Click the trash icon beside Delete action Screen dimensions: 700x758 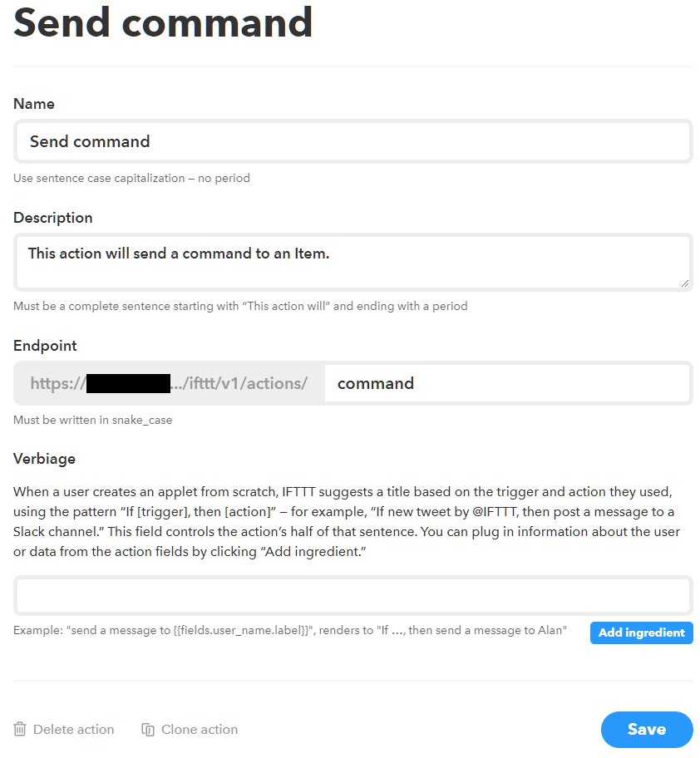pyautogui.click(x=21, y=729)
